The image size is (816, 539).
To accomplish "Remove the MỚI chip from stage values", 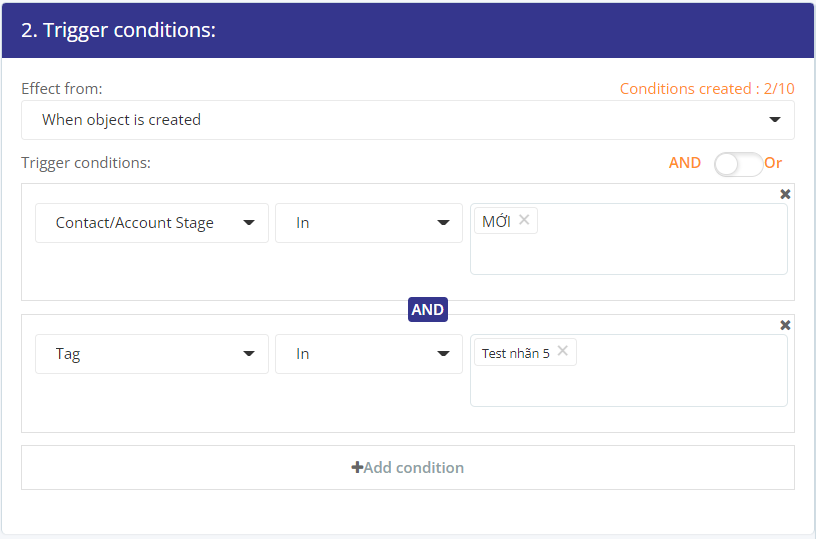I will pos(524,220).
